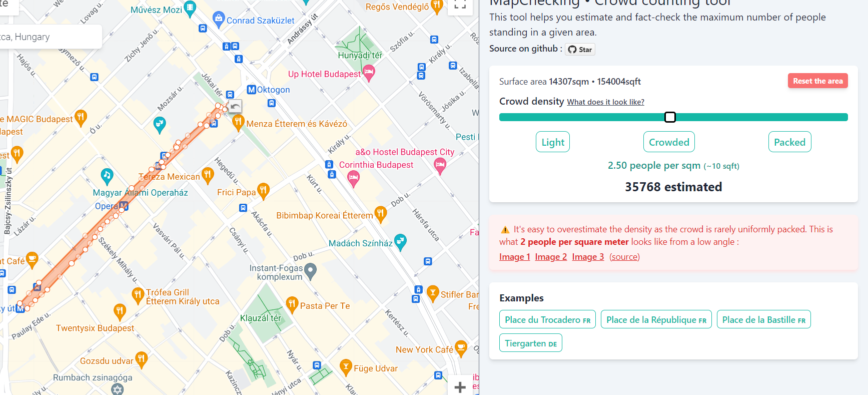Open the New York Café marker

click(461, 348)
